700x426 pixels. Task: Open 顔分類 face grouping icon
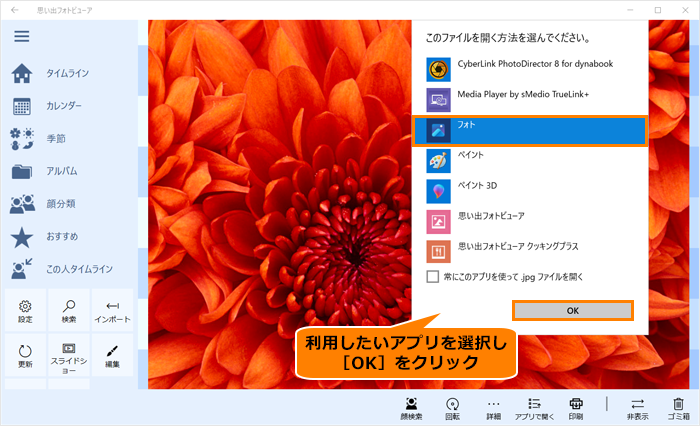coord(22,204)
